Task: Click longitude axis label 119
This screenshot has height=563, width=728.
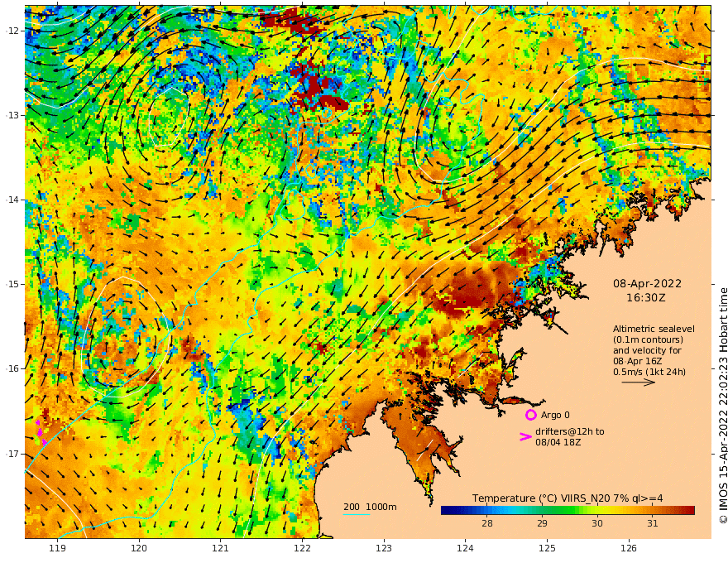Action: 57,548
